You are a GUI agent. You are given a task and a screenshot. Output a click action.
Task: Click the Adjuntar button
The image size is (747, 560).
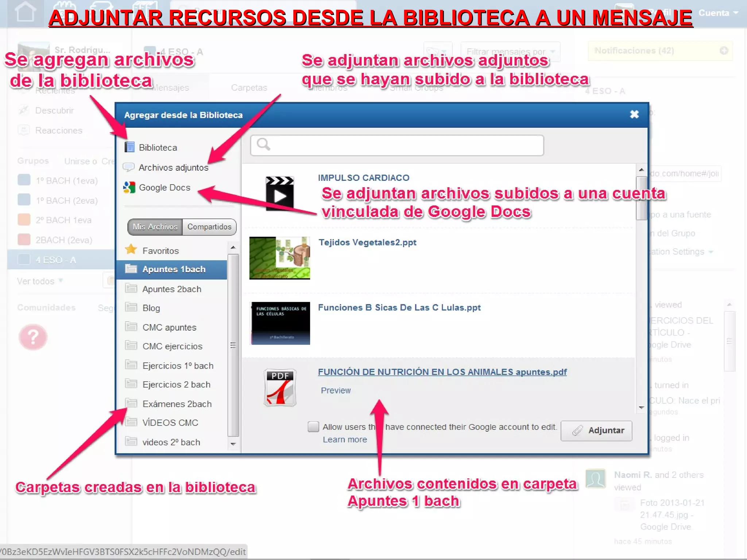pos(596,431)
